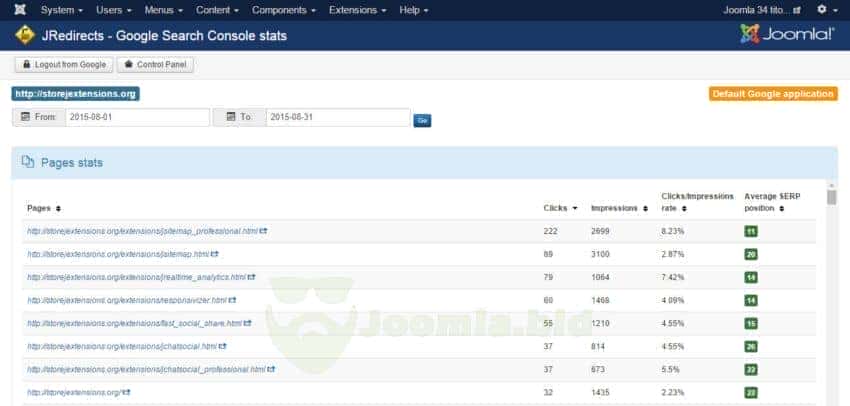Viewport: 850px width, 406px height.
Task: Click external icon after jrealtime_analytics.html
Action: tap(252, 277)
